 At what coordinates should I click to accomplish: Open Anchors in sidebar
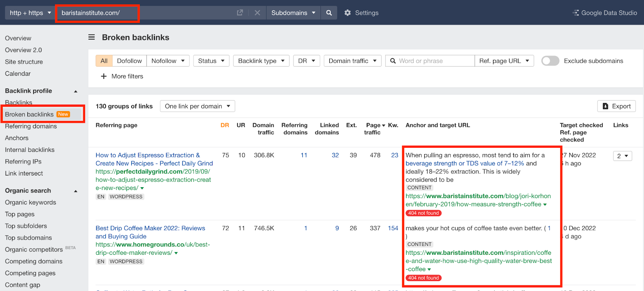click(17, 138)
